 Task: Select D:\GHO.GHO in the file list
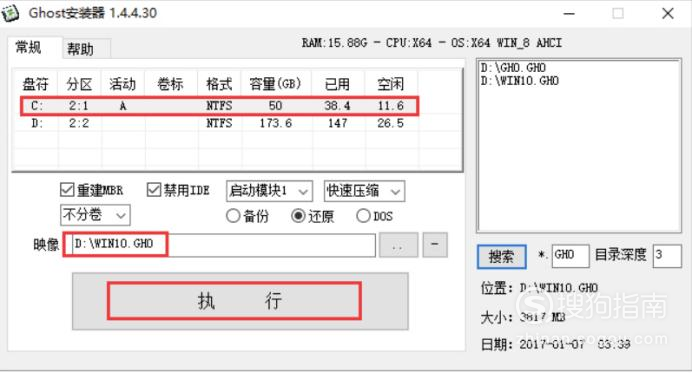513,68
